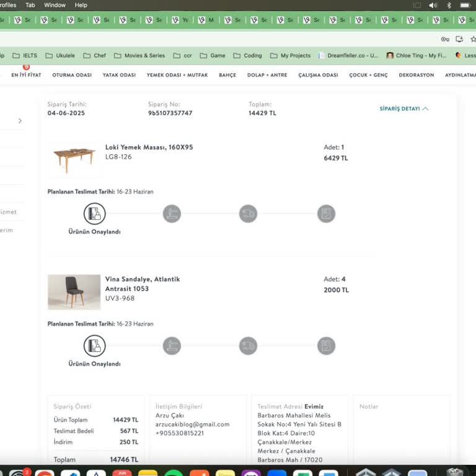The image size is (476, 476).
Task: Open the 'Window' menu in the menu bar
Action: (x=55, y=5)
